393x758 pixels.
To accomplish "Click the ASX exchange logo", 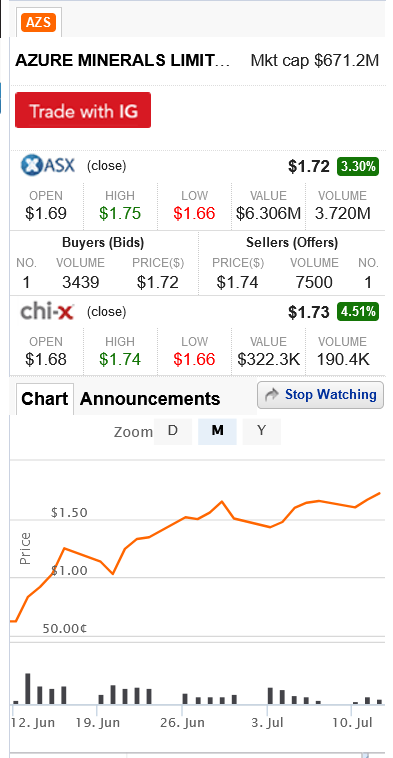I will click(48, 166).
